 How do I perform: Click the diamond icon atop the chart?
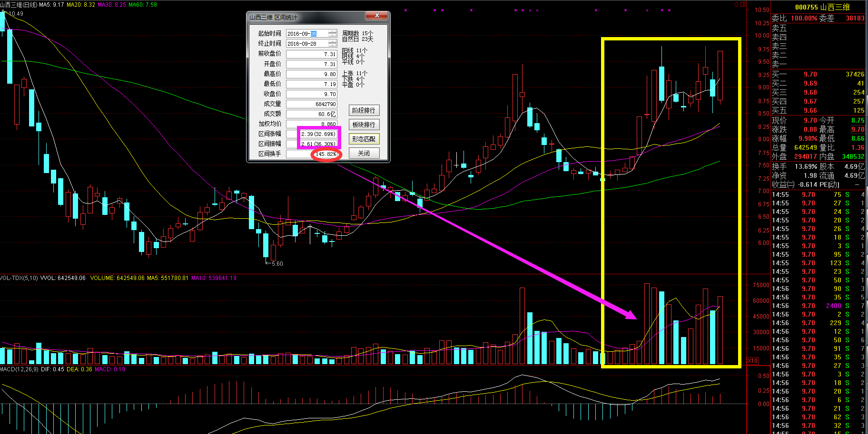click(736, 4)
